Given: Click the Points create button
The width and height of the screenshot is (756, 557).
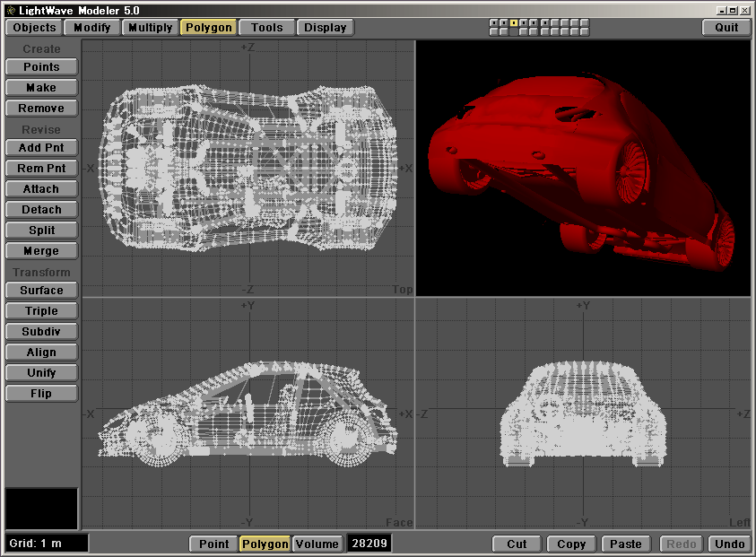Looking at the screenshot, I should 41,67.
